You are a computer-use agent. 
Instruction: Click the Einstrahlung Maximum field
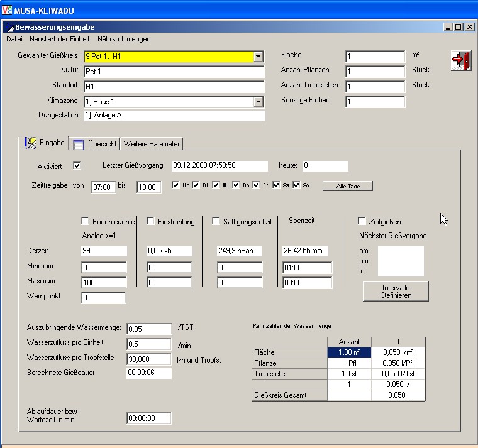(169, 283)
